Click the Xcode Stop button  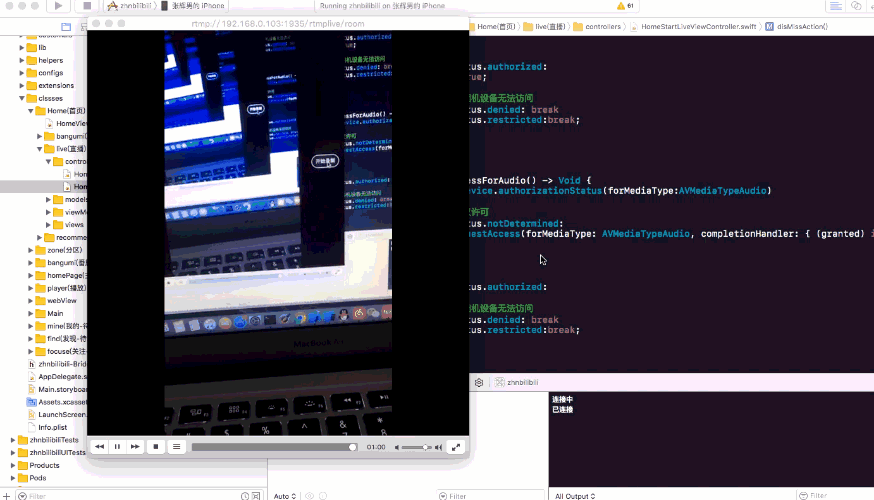[87, 6]
